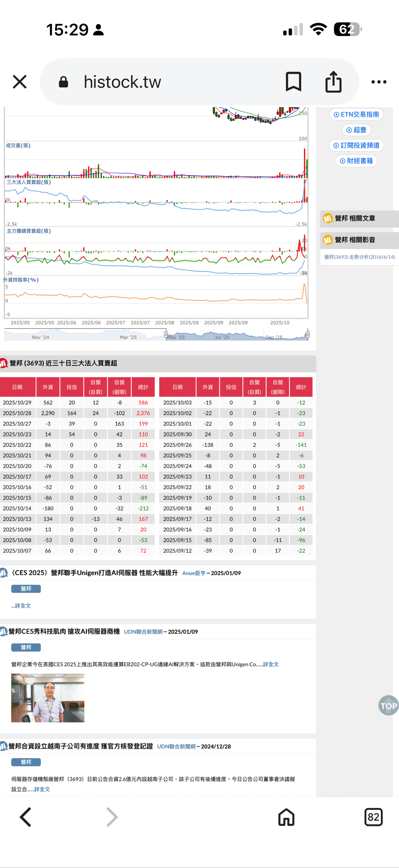Tap the 訂閱投資頻道 button
This screenshot has width=399, height=868.
[356, 146]
